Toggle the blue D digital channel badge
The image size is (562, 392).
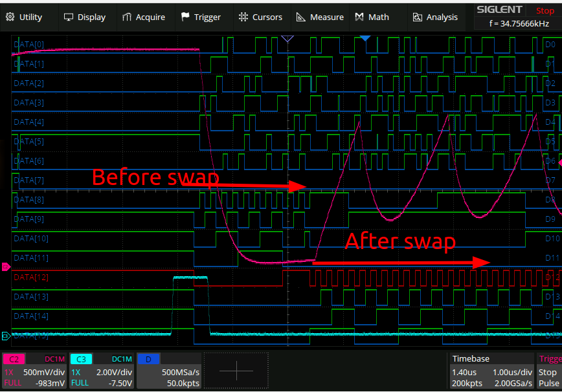pyautogui.click(x=148, y=359)
